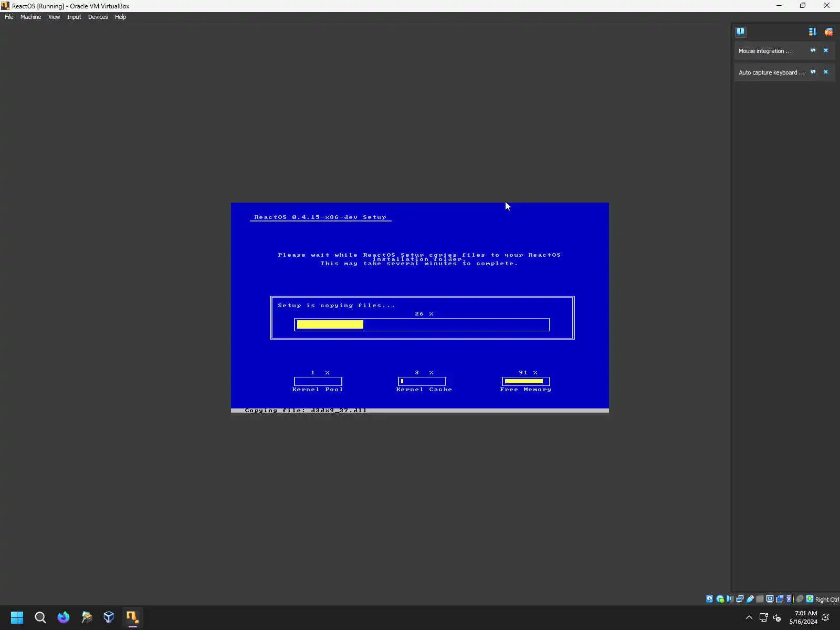Click the Auto capture keyboard notification text
The height and width of the screenshot is (630, 840).
(772, 72)
